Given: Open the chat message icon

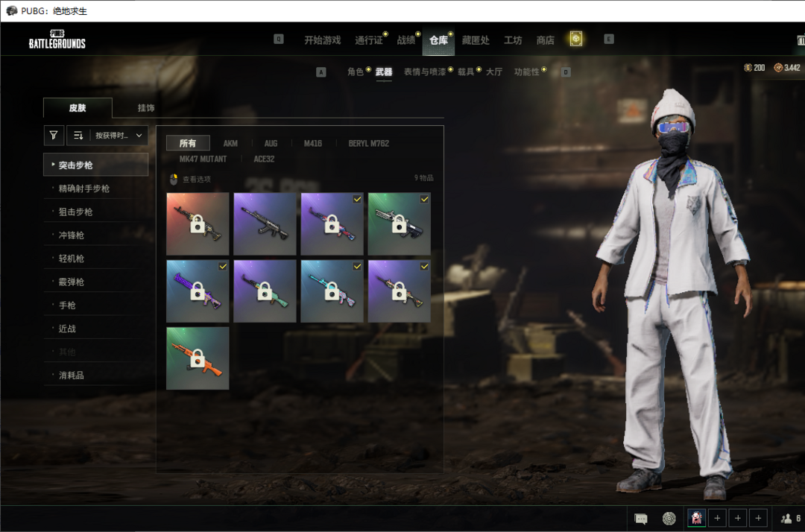Looking at the screenshot, I should click(641, 519).
